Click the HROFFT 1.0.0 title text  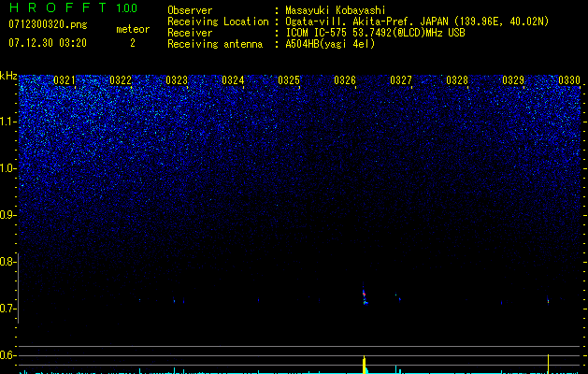(x=73, y=7)
